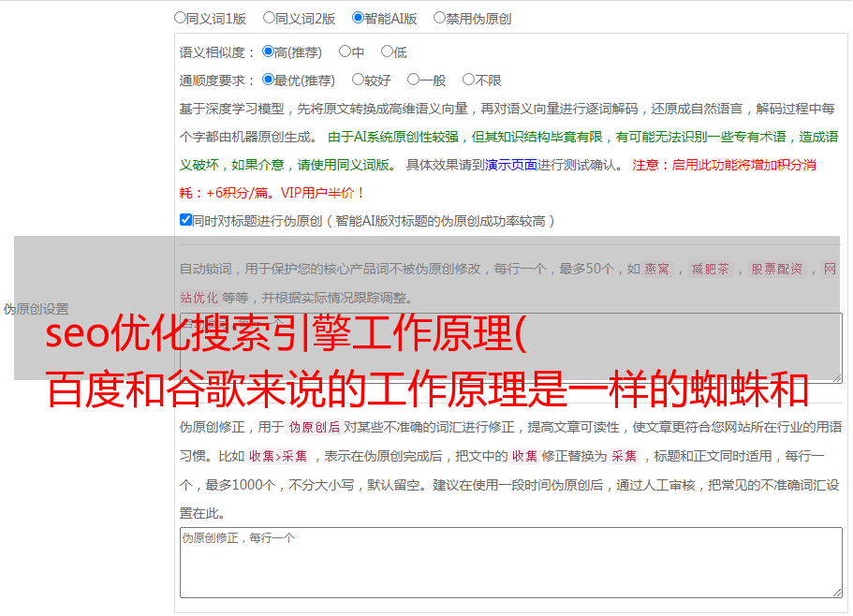Select the 同义词2版 radio option
853x616 pixels.
pos(269,18)
